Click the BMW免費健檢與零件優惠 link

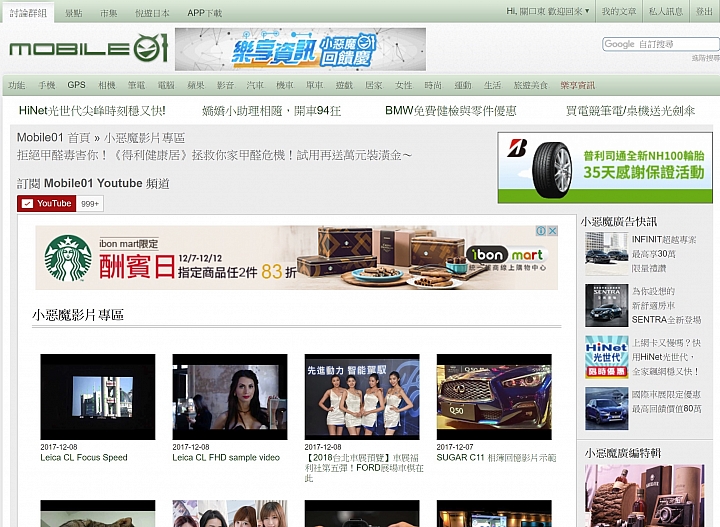450,111
